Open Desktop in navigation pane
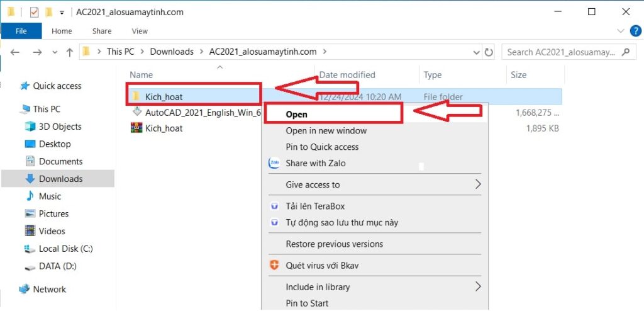 pos(55,144)
